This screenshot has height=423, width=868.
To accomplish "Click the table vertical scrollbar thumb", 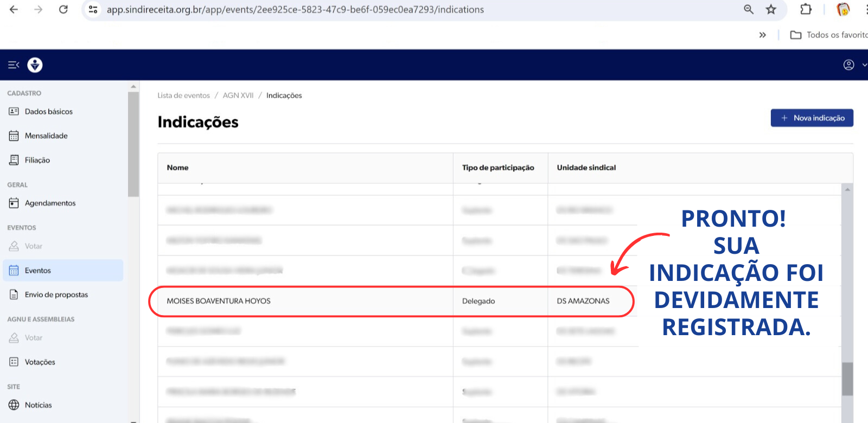I will pos(847,379).
